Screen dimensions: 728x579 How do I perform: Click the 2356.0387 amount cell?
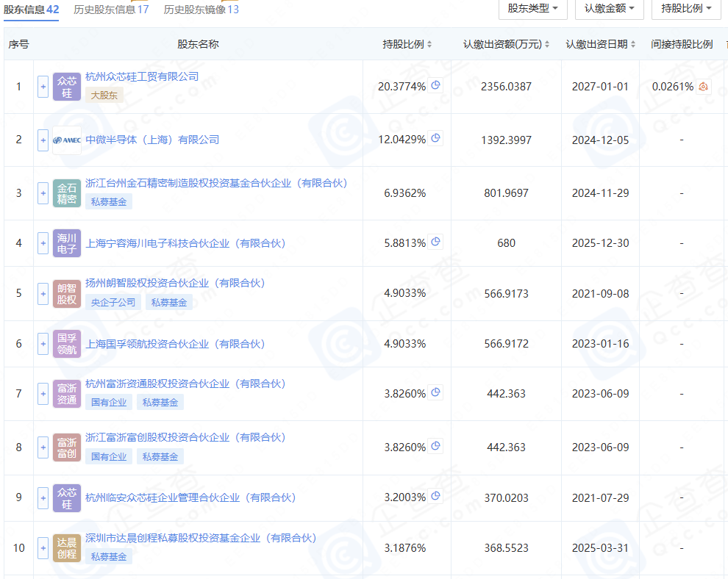tap(506, 87)
